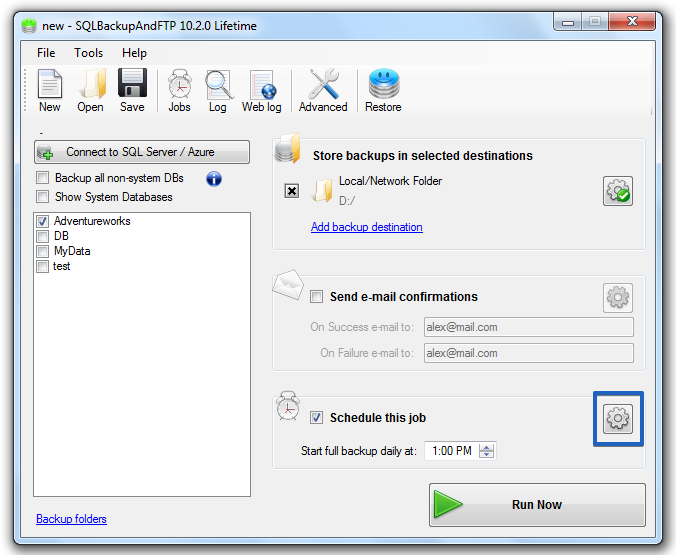Click the folder icon for D:/ destination
Screen dimensions: 676x555
coord(322,191)
